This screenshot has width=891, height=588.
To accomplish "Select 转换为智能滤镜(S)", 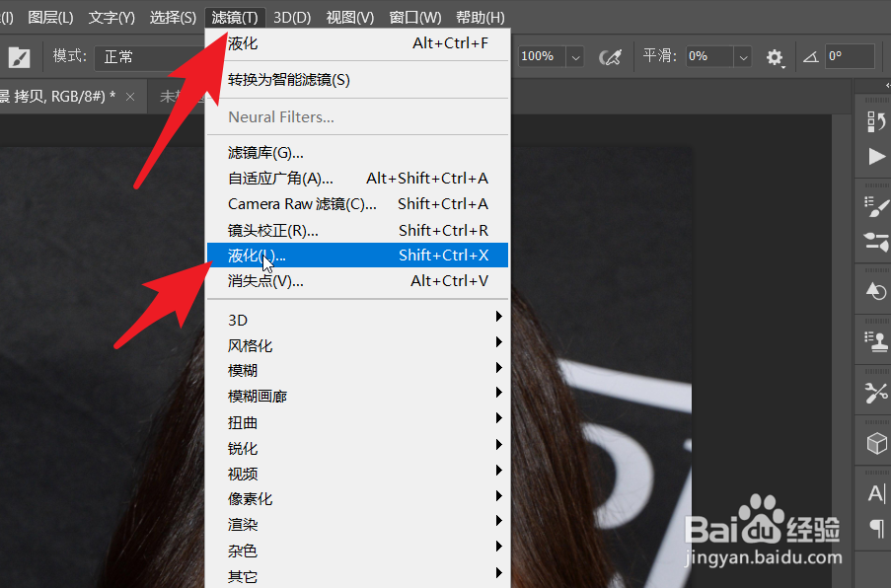I will [x=357, y=80].
